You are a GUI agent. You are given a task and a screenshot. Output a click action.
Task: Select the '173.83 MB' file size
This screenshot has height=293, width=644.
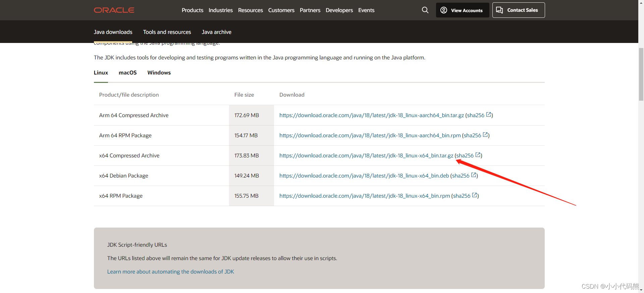pos(247,155)
